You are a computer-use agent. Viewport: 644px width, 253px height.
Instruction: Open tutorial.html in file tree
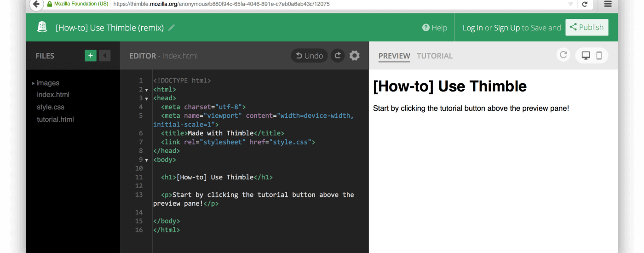tap(55, 120)
